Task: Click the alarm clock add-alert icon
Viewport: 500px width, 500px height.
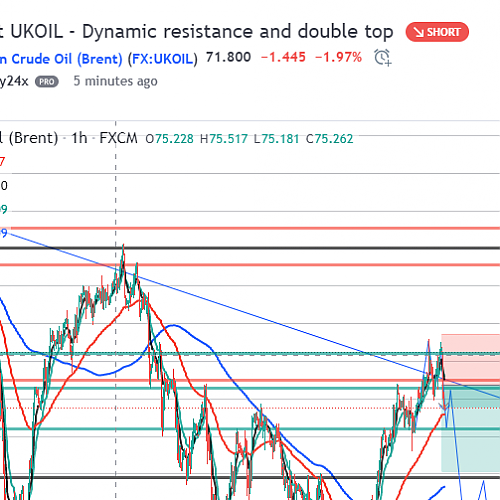Action: (x=383, y=57)
